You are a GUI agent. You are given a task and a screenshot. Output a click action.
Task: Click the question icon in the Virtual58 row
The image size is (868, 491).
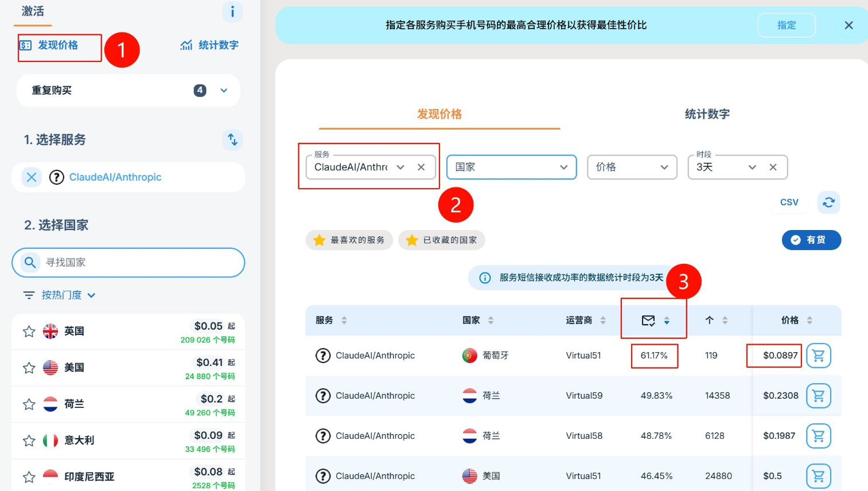(323, 436)
